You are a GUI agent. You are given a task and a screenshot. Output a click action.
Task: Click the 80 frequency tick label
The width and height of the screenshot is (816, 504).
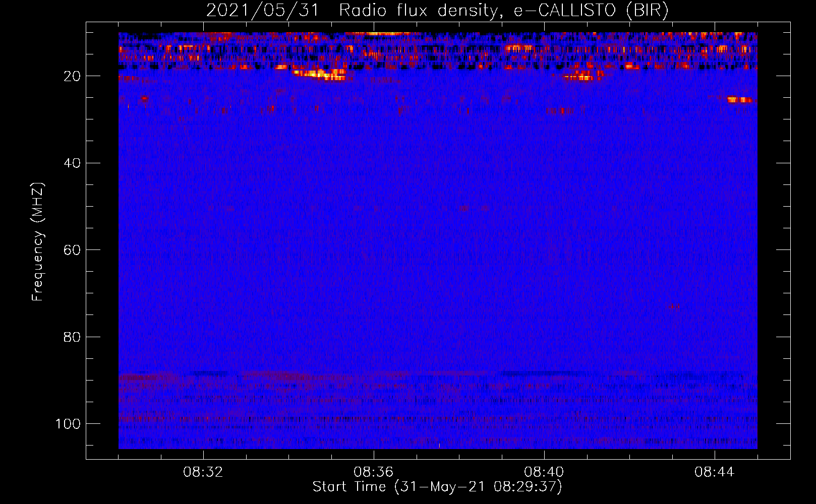pyautogui.click(x=73, y=337)
